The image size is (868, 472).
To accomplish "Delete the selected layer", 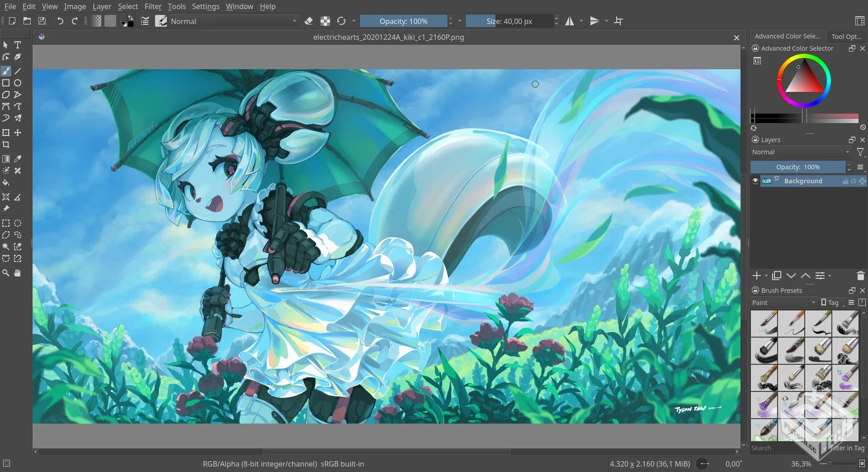I will 860,276.
